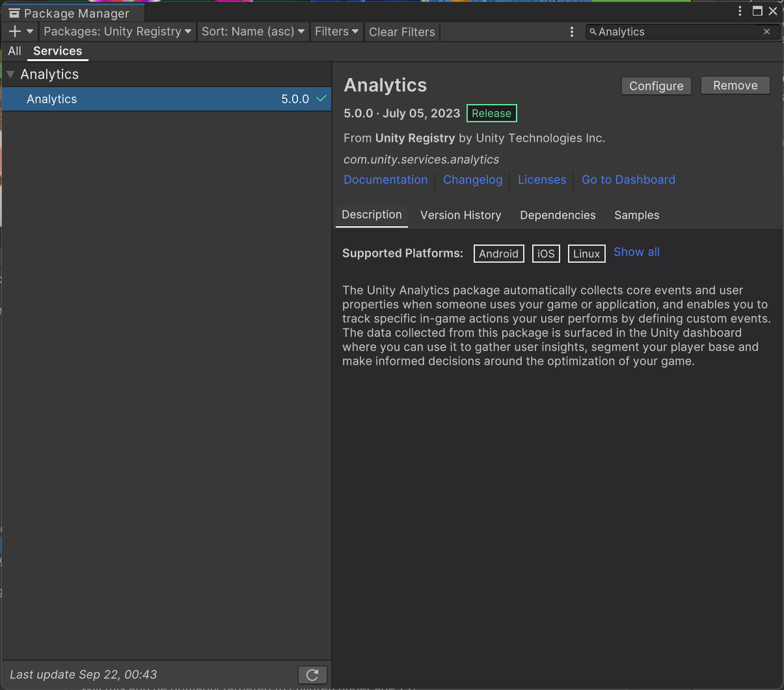This screenshot has height=690, width=784.
Task: Select the Description tab
Action: tap(372, 215)
